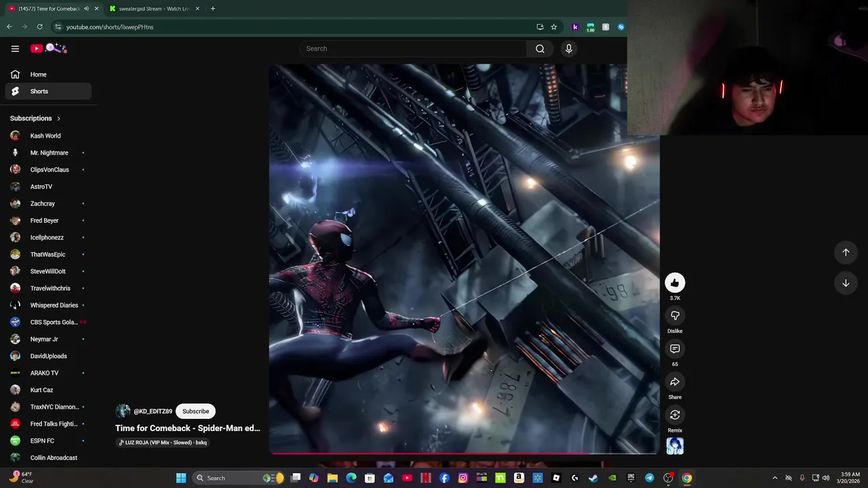Open DavidUploads channel
The image size is (868, 488).
(x=48, y=356)
